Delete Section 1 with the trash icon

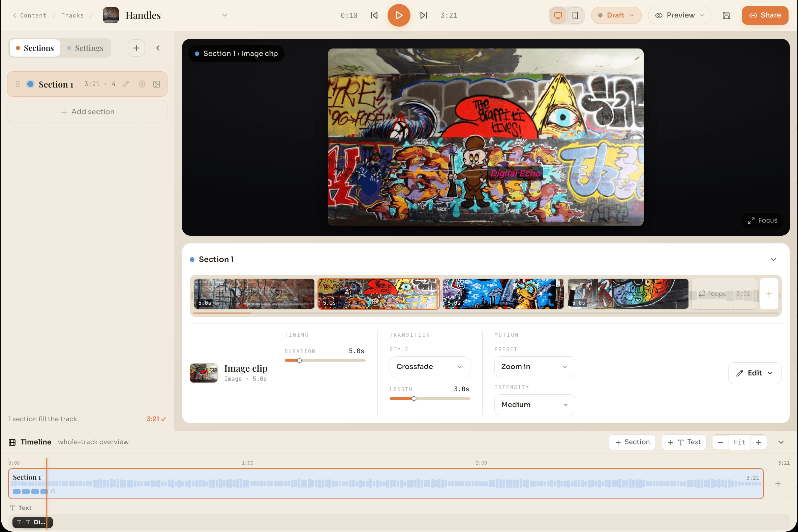point(142,84)
